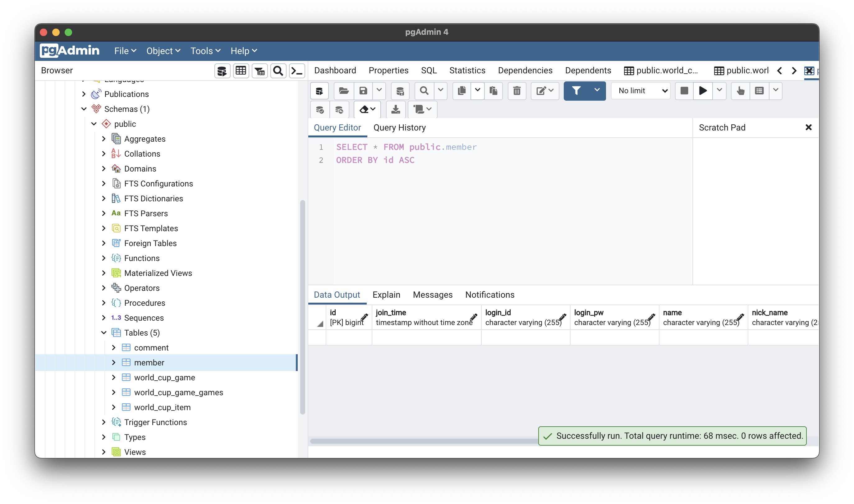Viewport: 854px width, 504px height.
Task: Close the Scratch Pad panel
Action: pyautogui.click(x=808, y=127)
